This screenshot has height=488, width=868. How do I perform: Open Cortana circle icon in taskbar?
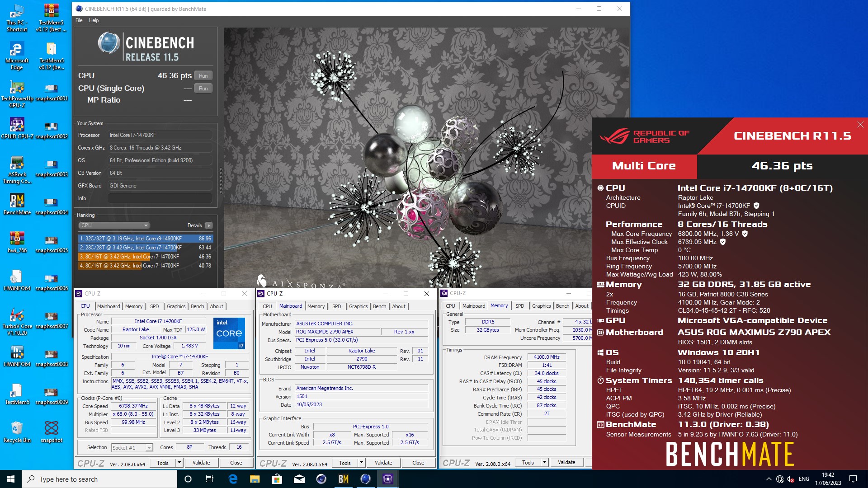coord(188,479)
